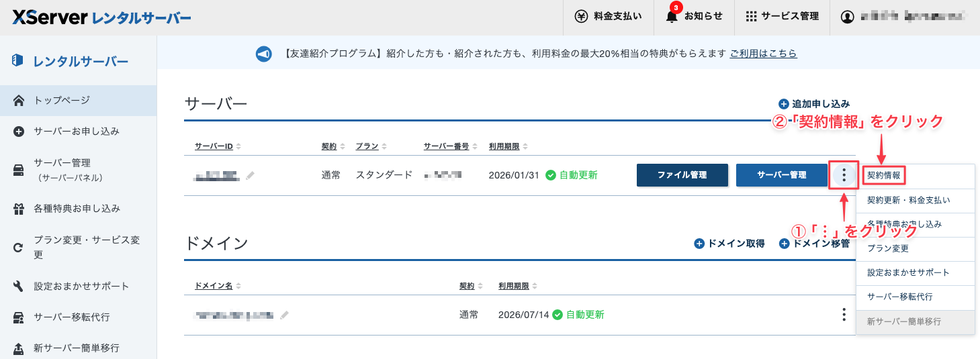980x359 pixels.
Task: Open プラン変更・サービス変更 sidebar item
Action: pyautogui.click(x=78, y=248)
